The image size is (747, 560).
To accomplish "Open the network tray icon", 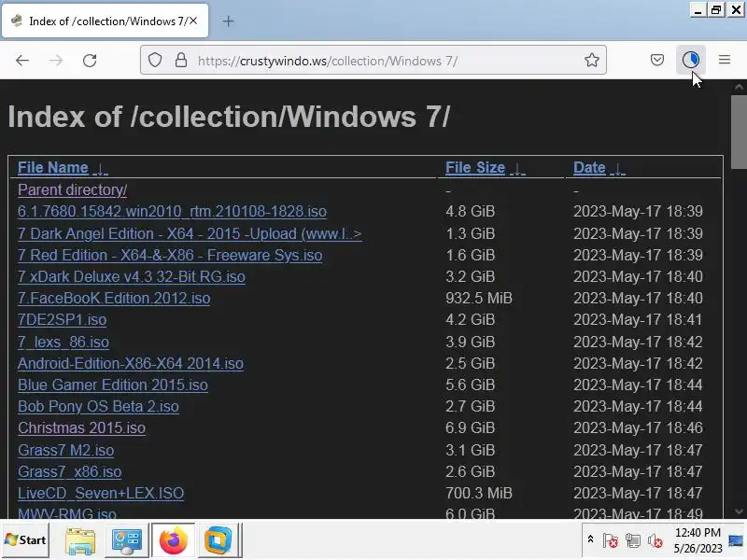I will (633, 540).
